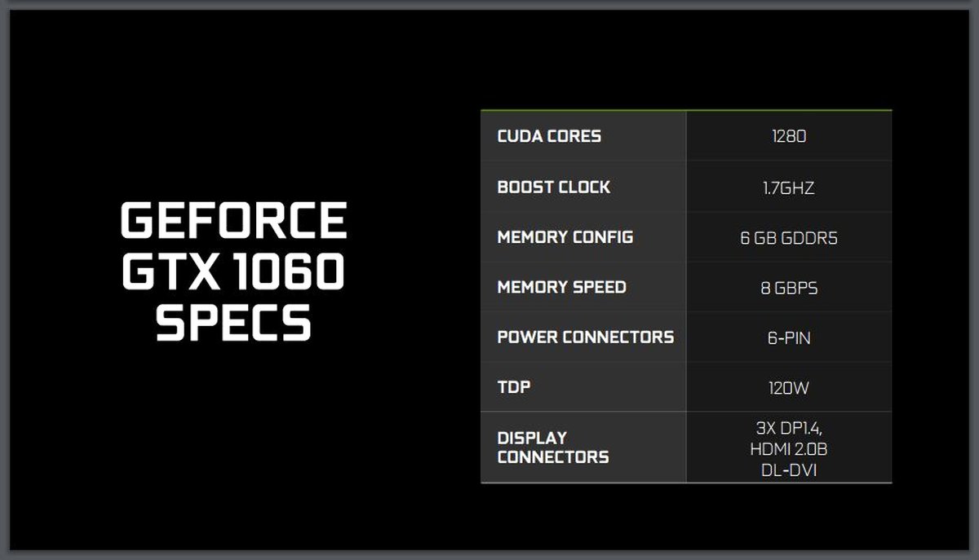The width and height of the screenshot is (979, 560).
Task: Click the TDP row label
Action: click(x=514, y=387)
